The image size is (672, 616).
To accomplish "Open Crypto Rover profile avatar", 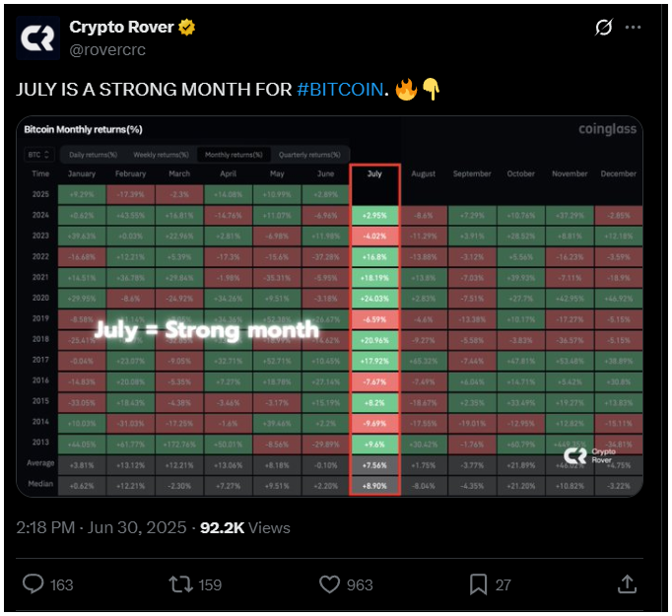I will (x=38, y=37).
